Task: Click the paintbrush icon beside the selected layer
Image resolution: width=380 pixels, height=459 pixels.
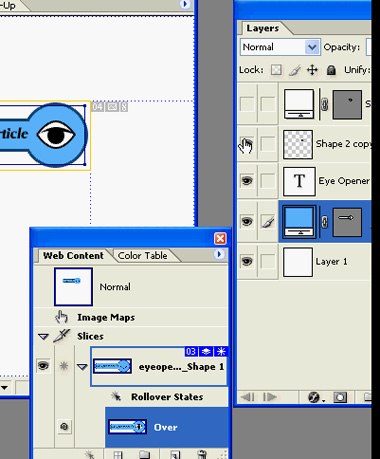Action: 268,222
